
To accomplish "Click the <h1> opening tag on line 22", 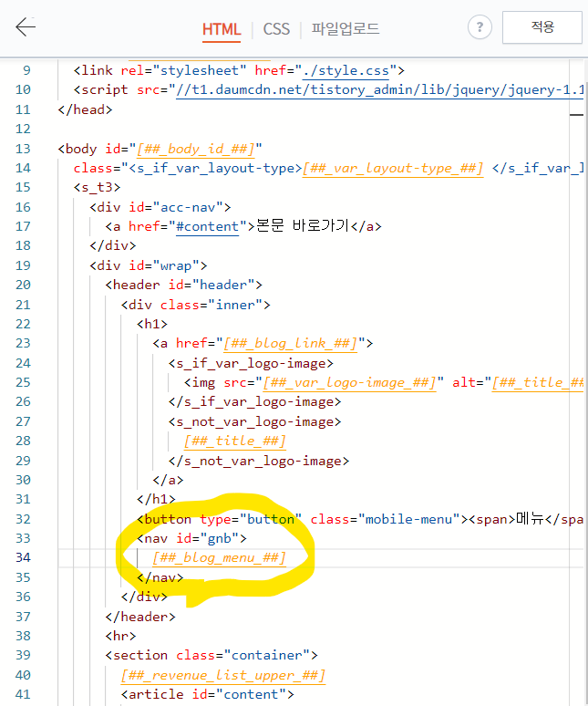I will (x=152, y=324).
